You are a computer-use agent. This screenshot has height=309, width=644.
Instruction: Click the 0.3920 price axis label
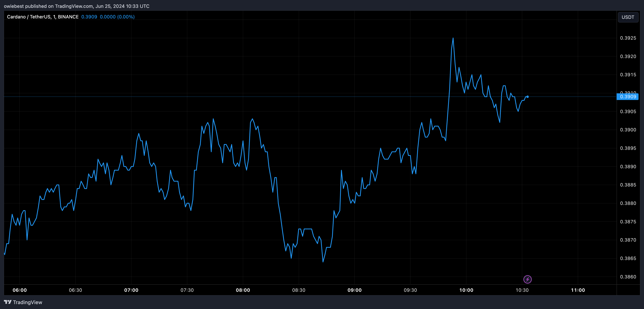[x=628, y=56]
